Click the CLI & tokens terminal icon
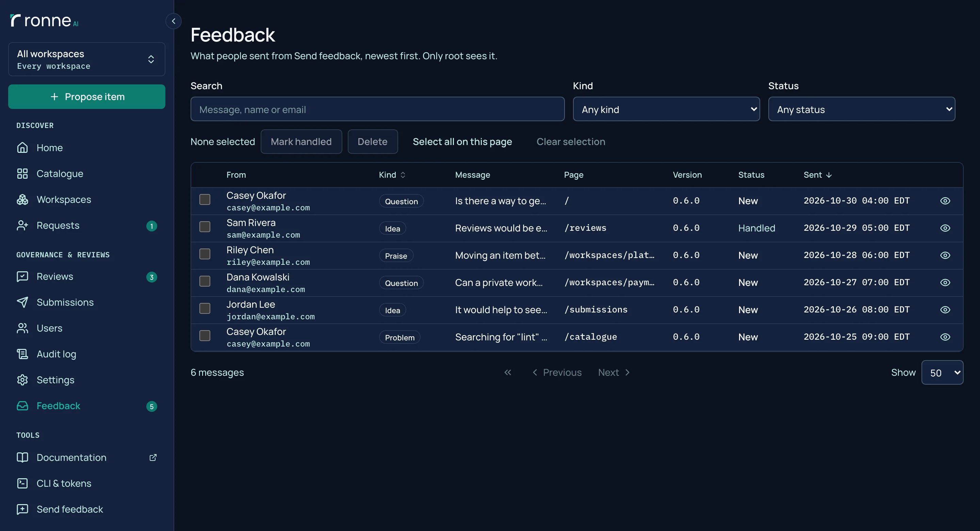The height and width of the screenshot is (531, 980). pyautogui.click(x=22, y=483)
